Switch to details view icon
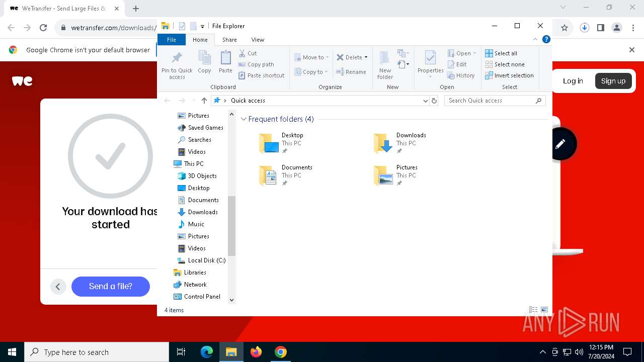 click(533, 310)
